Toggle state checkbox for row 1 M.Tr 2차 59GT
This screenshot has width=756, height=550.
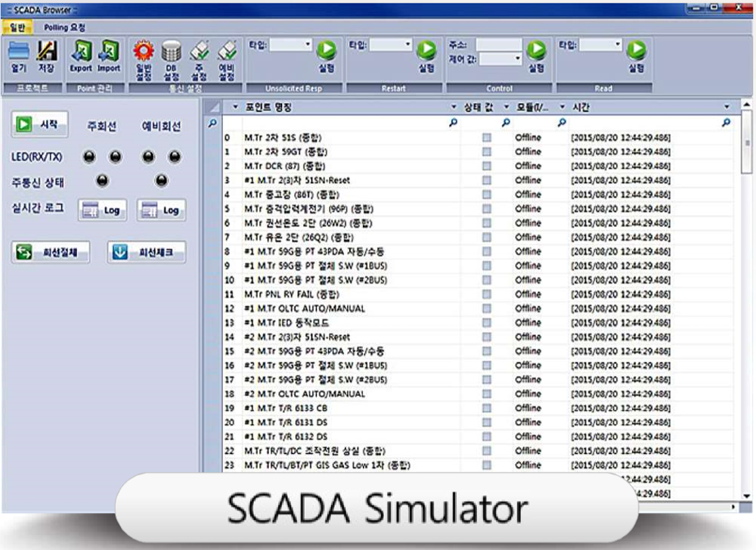coord(487,151)
